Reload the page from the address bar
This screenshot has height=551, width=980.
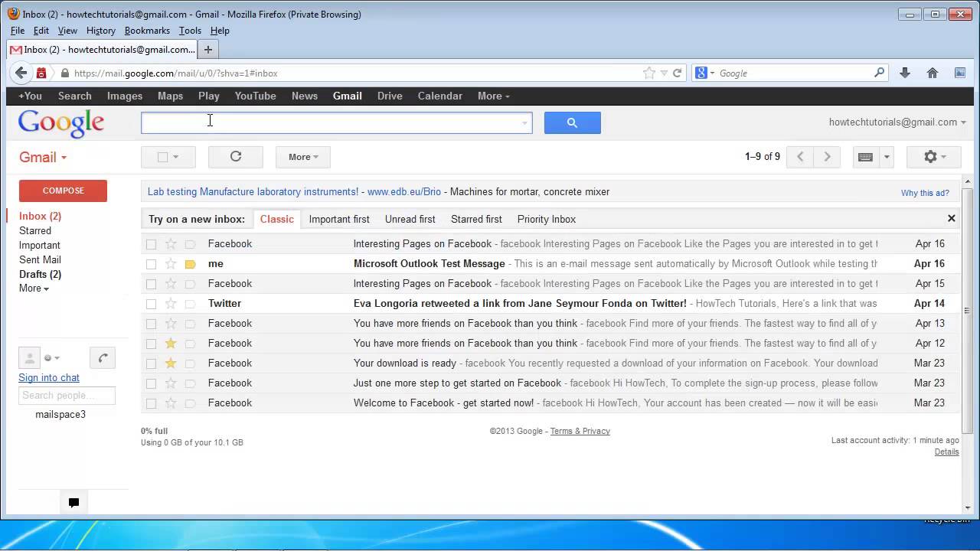(x=677, y=73)
